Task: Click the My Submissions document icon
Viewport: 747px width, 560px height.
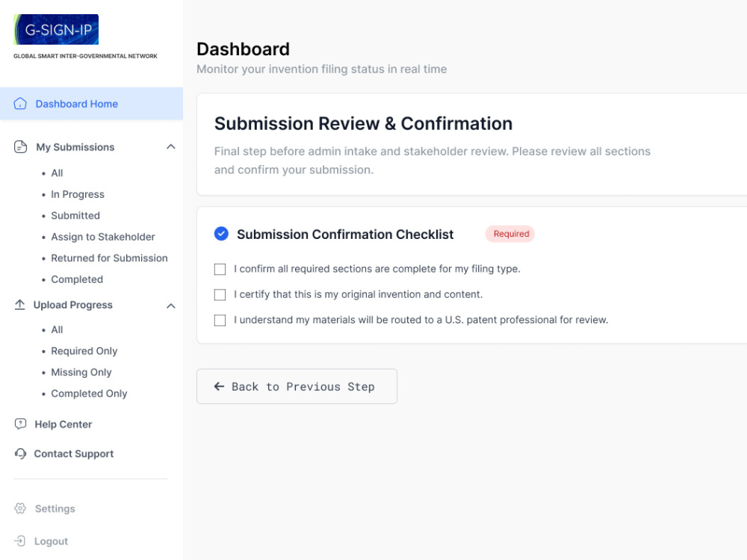Action: pos(20,147)
